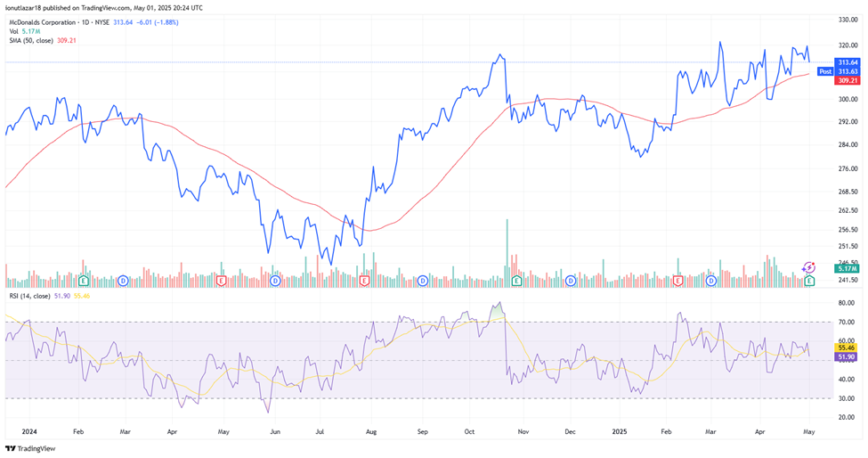Open the red earnings marker in February 2025
This screenshot has height=458, width=868.
pyautogui.click(x=678, y=281)
